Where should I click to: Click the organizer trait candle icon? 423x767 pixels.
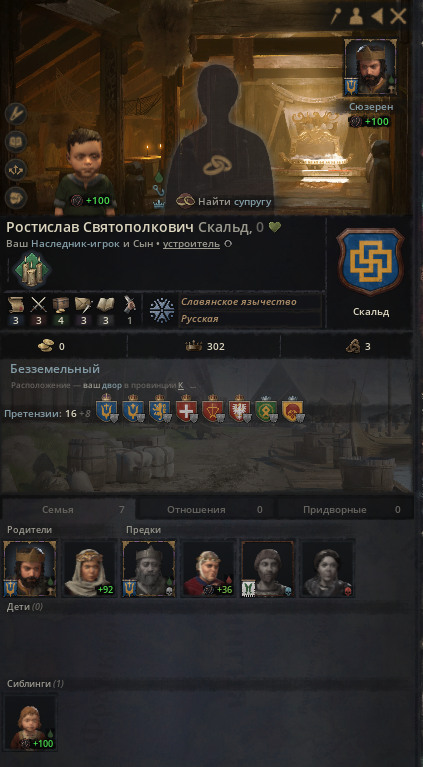32,270
